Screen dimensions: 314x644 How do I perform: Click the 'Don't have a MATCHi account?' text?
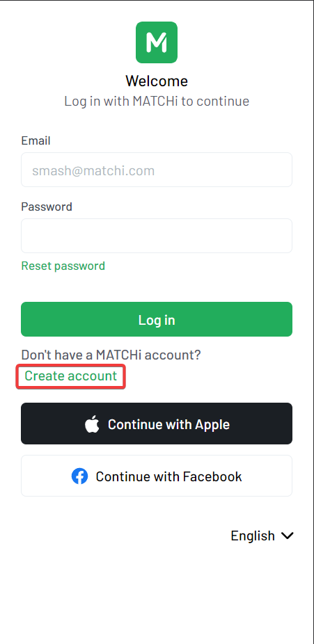click(x=111, y=355)
